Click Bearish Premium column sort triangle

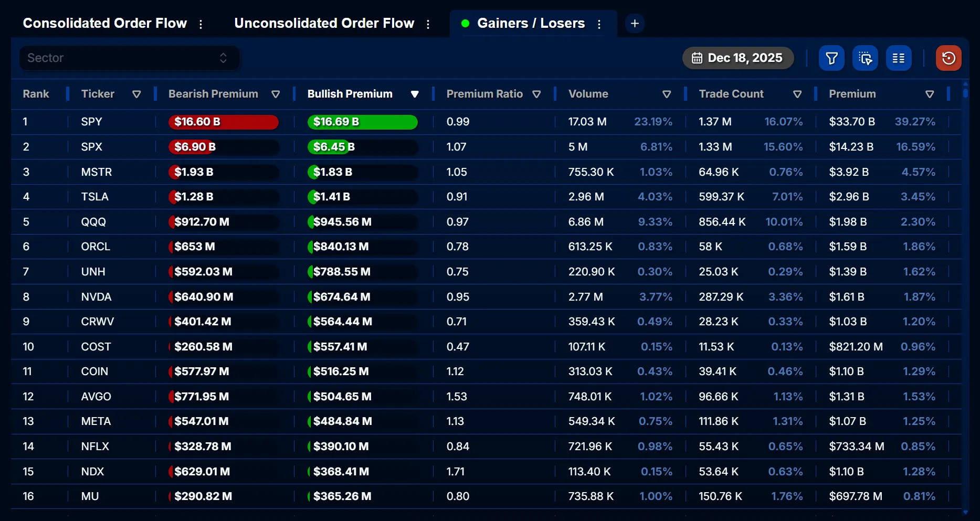click(x=276, y=94)
